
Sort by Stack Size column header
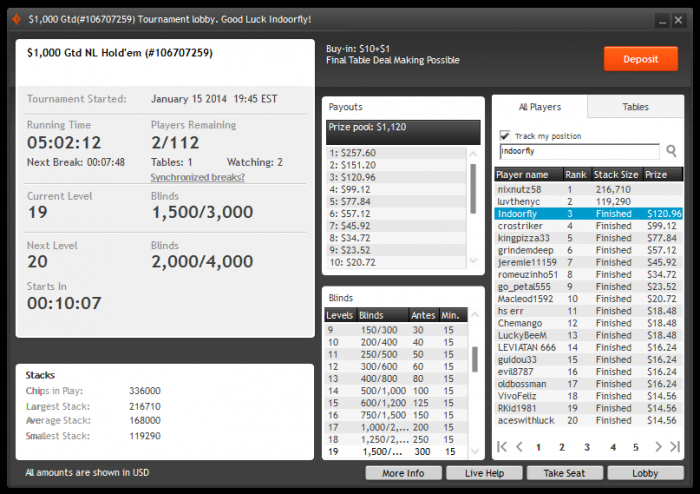click(616, 174)
